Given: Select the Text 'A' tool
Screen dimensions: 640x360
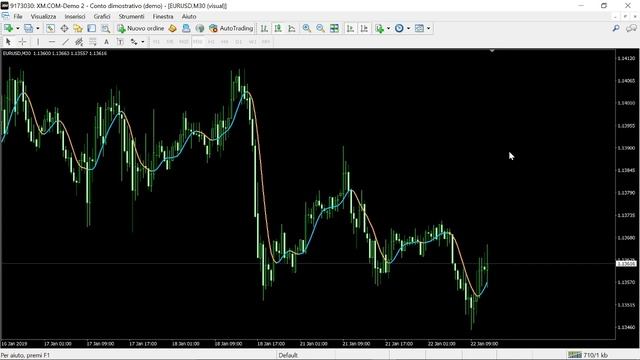Looking at the screenshot, I should pos(106,42).
